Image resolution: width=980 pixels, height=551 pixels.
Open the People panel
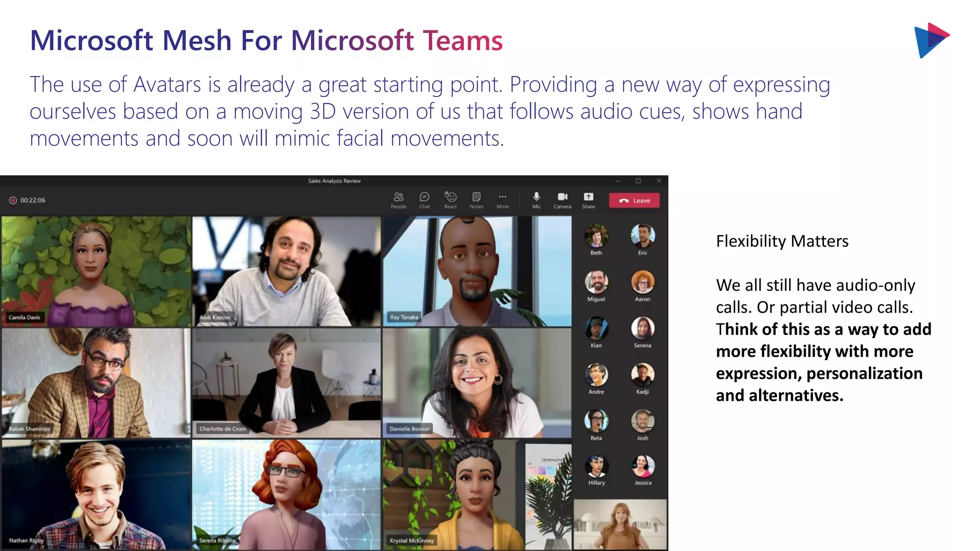(x=398, y=200)
